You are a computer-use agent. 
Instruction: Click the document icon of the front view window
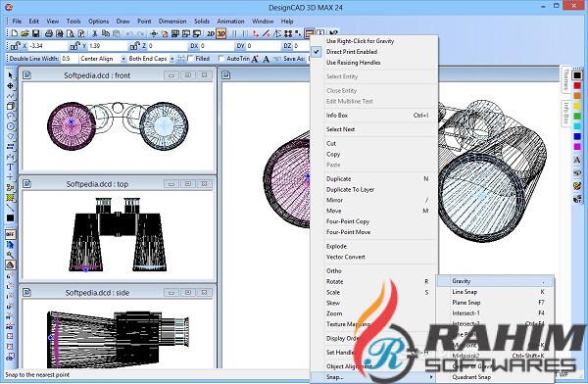[x=27, y=75]
